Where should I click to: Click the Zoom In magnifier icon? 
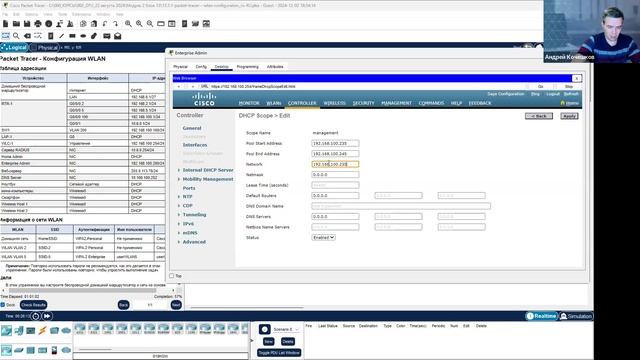point(128,24)
